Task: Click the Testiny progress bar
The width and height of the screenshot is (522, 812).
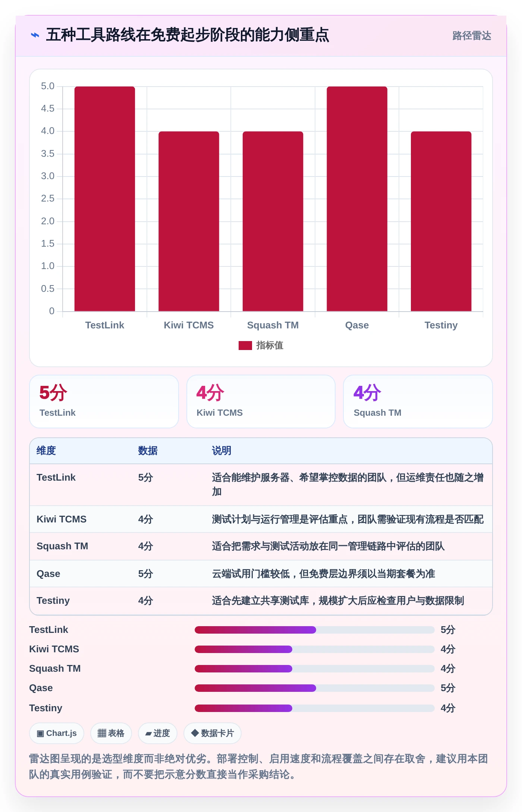Action: [x=315, y=708]
